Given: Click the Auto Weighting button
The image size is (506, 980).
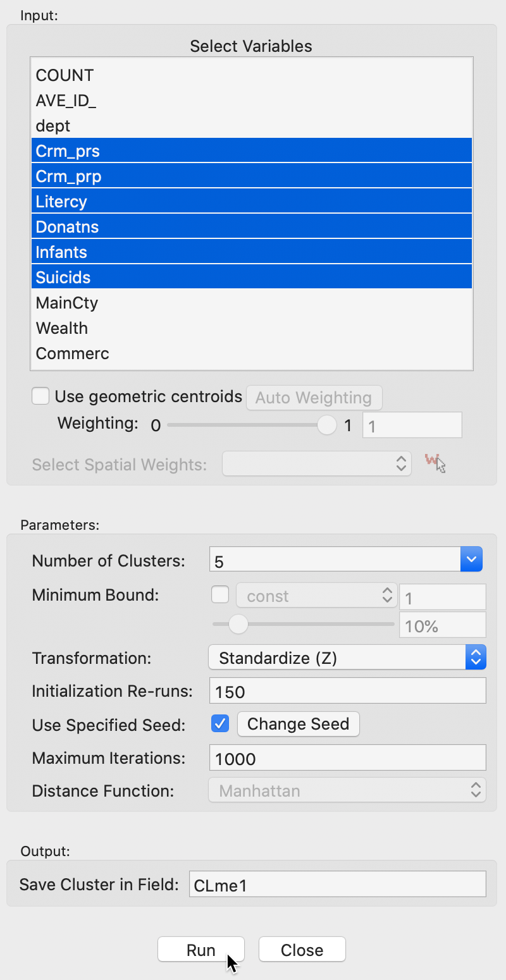Looking at the screenshot, I should pyautogui.click(x=313, y=398).
